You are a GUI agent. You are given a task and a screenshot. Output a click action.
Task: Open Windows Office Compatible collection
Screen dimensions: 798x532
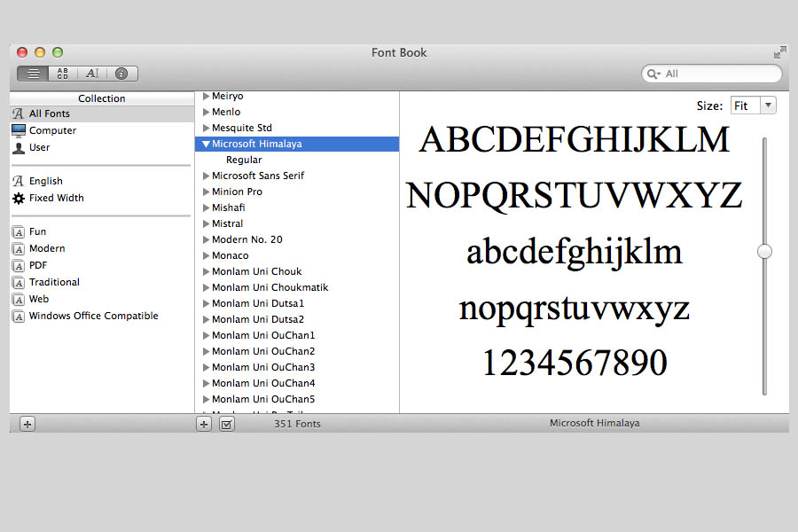tap(102, 316)
